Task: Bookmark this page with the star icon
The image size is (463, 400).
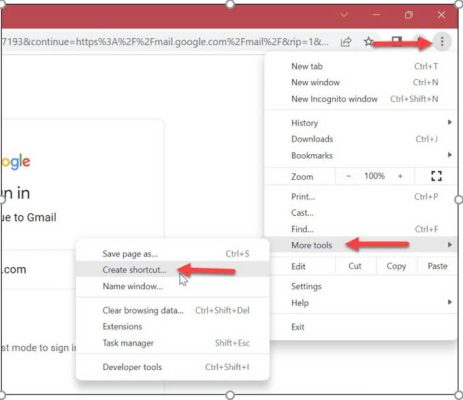Action: point(368,42)
